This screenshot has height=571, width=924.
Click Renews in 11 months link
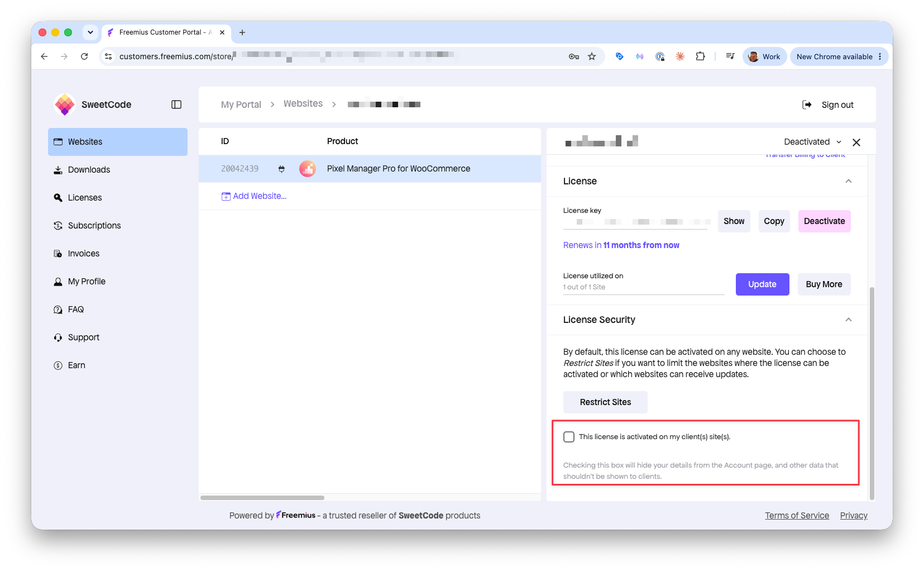point(621,245)
